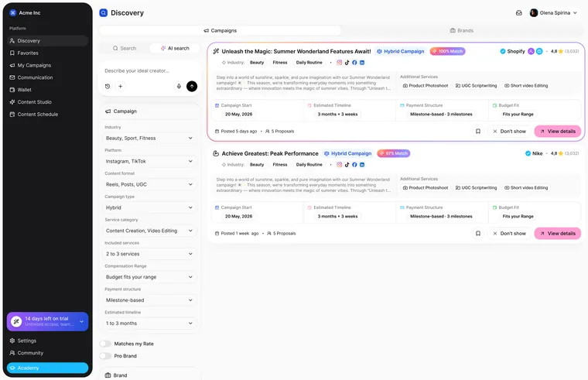
Task: Click Don't show on Summer Wonderland card
Action: click(509, 132)
